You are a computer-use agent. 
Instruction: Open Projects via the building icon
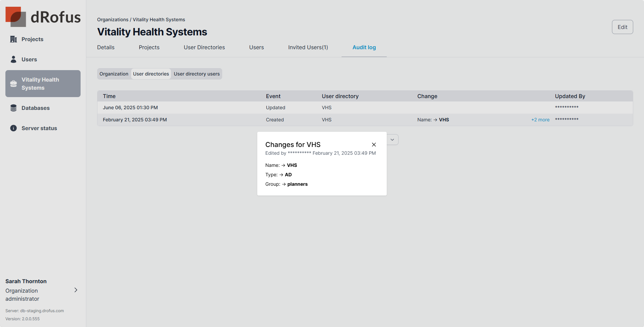coord(13,39)
